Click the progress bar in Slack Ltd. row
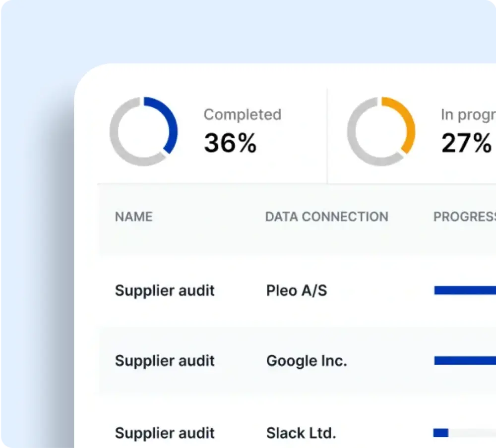Viewport: 496px width, 448px height. 465,433
